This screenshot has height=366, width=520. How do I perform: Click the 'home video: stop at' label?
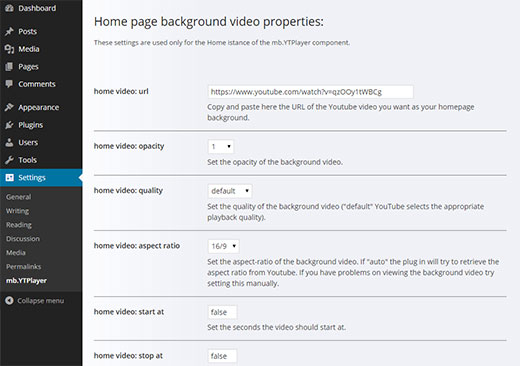pyautogui.click(x=128, y=356)
